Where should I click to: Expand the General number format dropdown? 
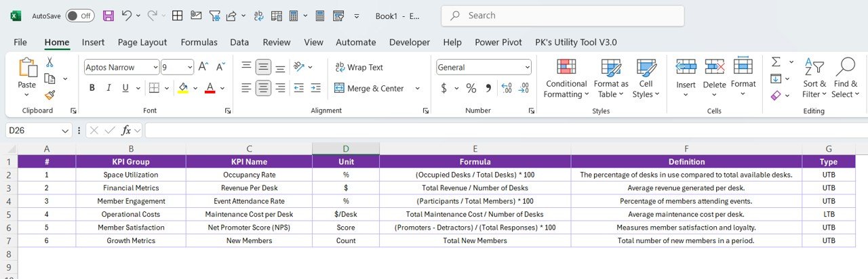click(528, 67)
